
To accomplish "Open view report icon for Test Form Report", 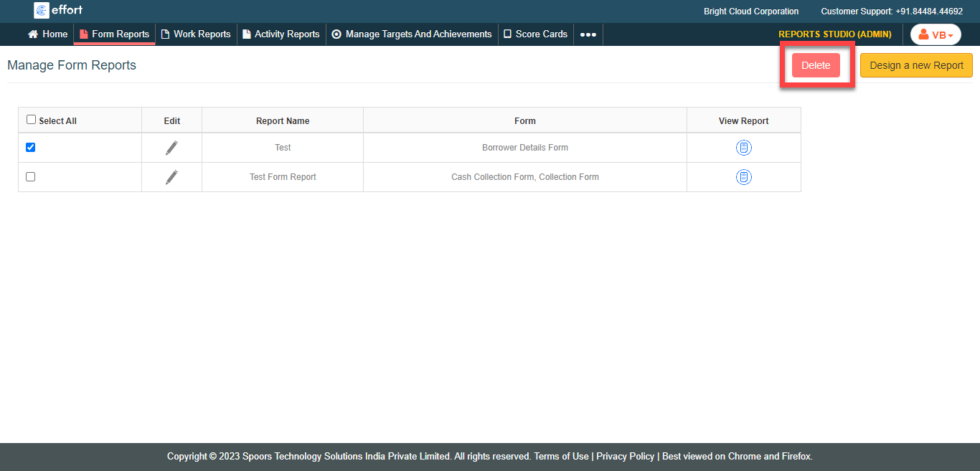I will click(x=743, y=177).
